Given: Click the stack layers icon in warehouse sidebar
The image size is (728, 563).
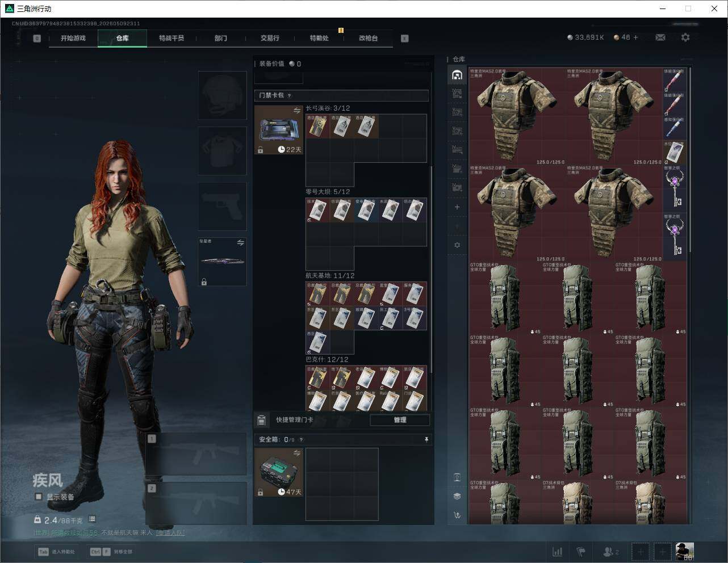Looking at the screenshot, I should 457,496.
